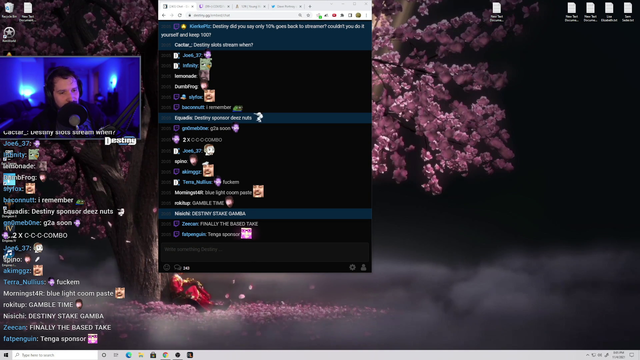The width and height of the screenshot is (640, 360).
Task: Click username fatpenguin in chat window
Action: pyautogui.click(x=193, y=234)
